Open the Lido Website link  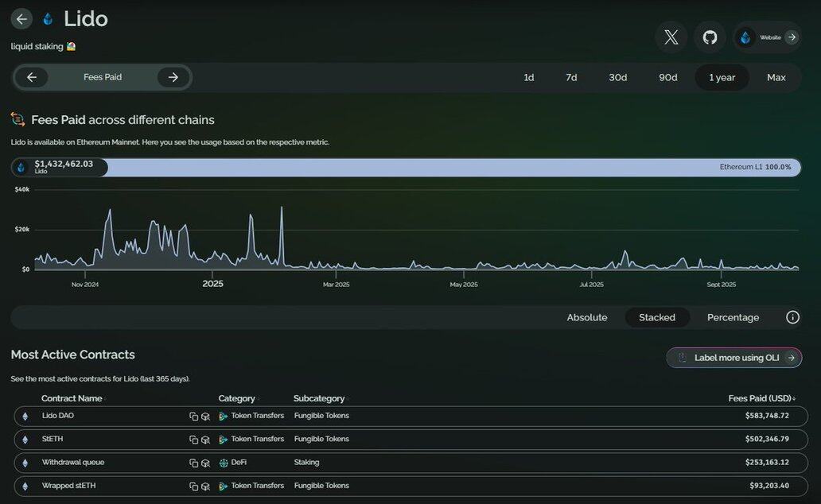[x=768, y=37]
